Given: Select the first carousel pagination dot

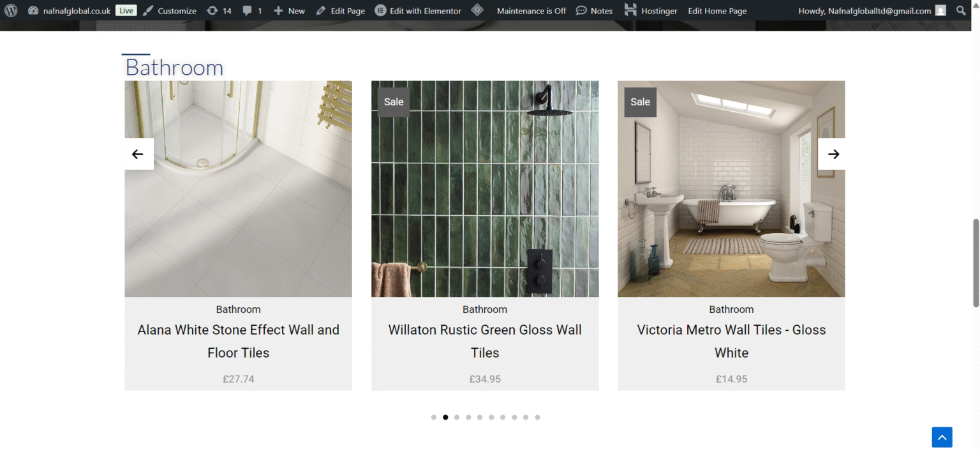Looking at the screenshot, I should [434, 417].
